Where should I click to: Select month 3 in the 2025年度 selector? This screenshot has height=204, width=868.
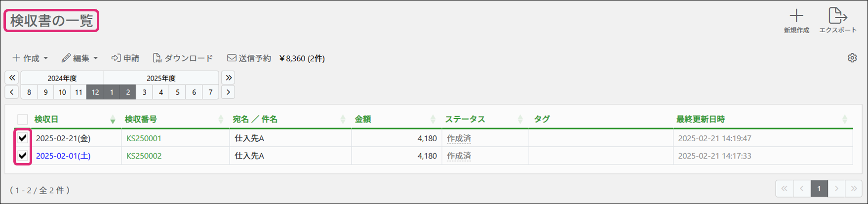pyautogui.click(x=144, y=92)
